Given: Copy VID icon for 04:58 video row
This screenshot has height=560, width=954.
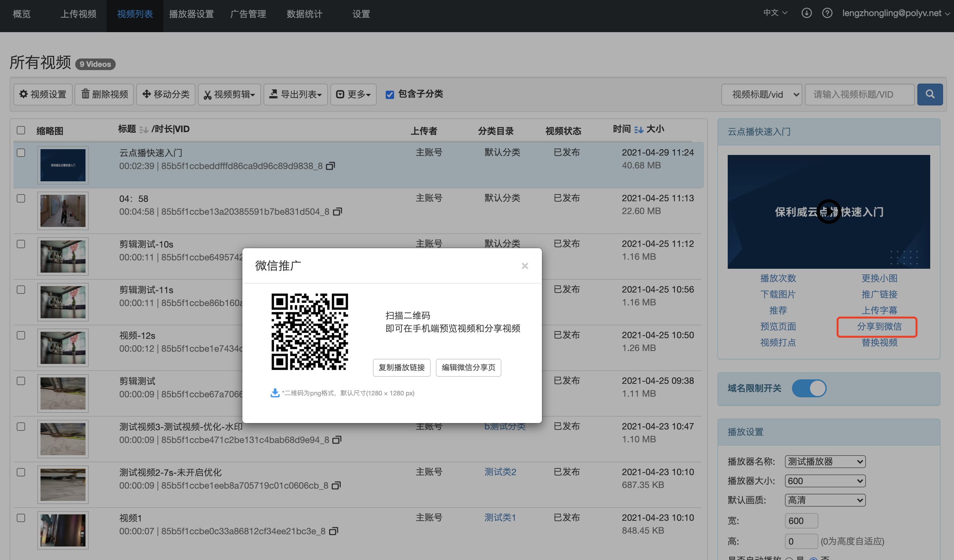Looking at the screenshot, I should 337,212.
